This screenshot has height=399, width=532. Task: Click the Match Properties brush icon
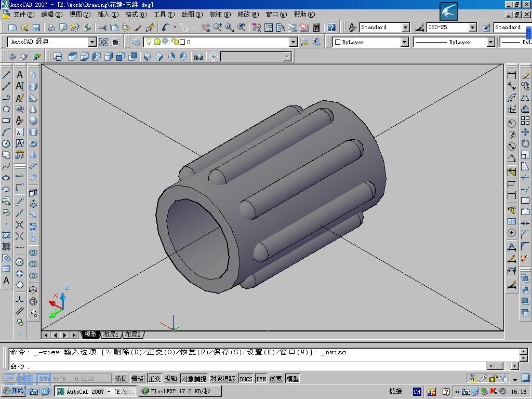pos(138,28)
